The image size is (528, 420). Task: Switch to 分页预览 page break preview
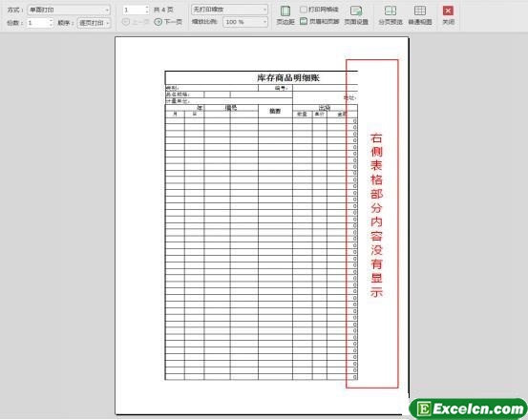click(x=391, y=15)
